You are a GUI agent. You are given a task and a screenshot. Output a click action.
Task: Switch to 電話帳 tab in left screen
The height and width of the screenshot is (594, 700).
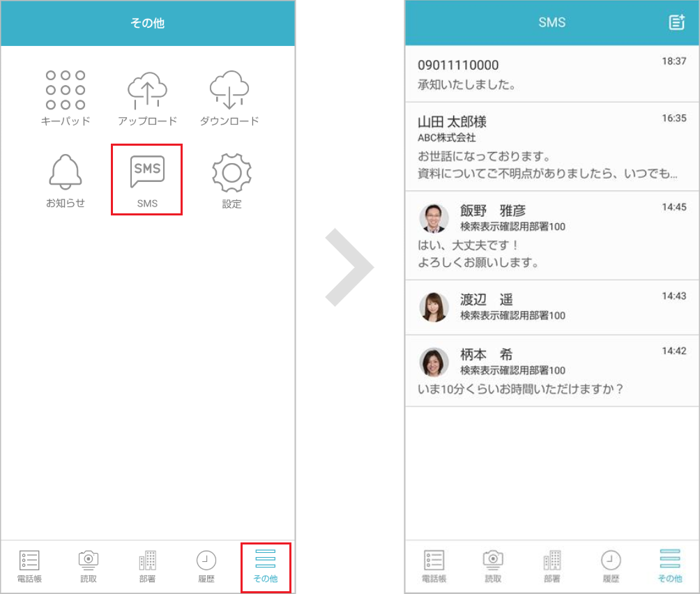(29, 566)
